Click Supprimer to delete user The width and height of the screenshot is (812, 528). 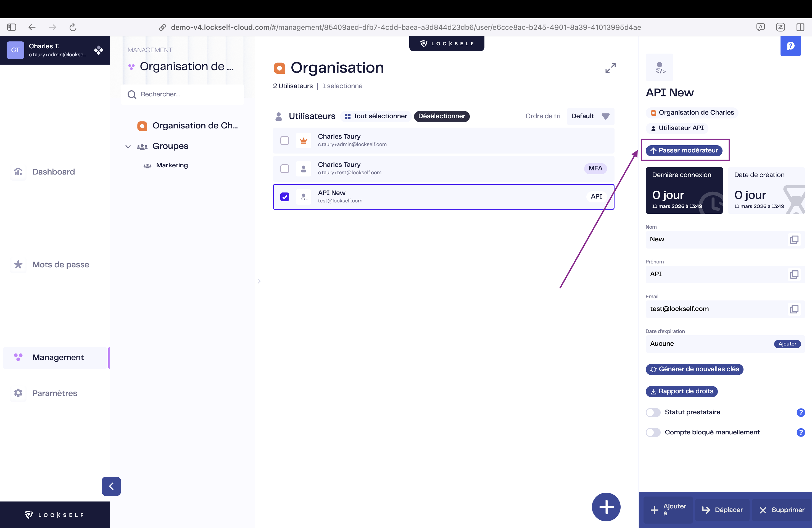tap(782, 510)
